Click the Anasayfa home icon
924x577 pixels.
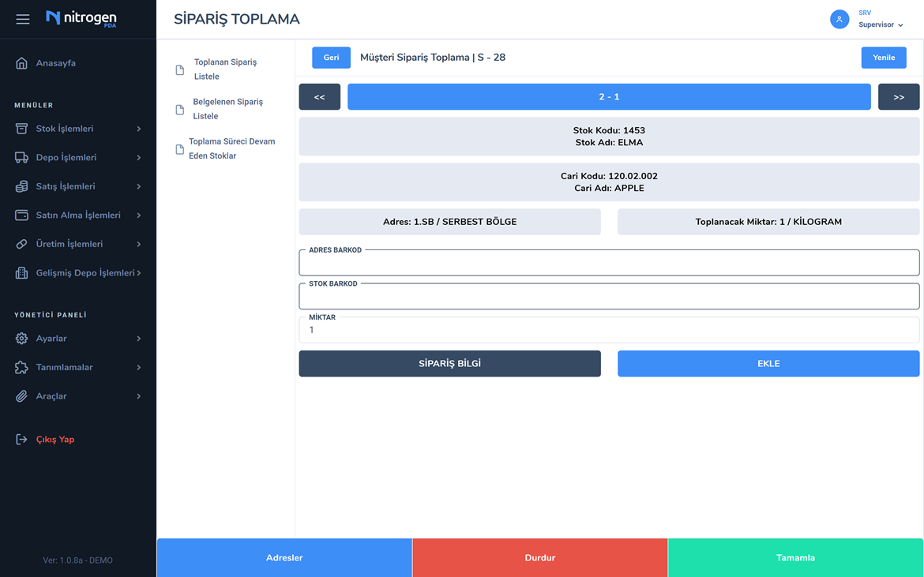pyautogui.click(x=22, y=63)
